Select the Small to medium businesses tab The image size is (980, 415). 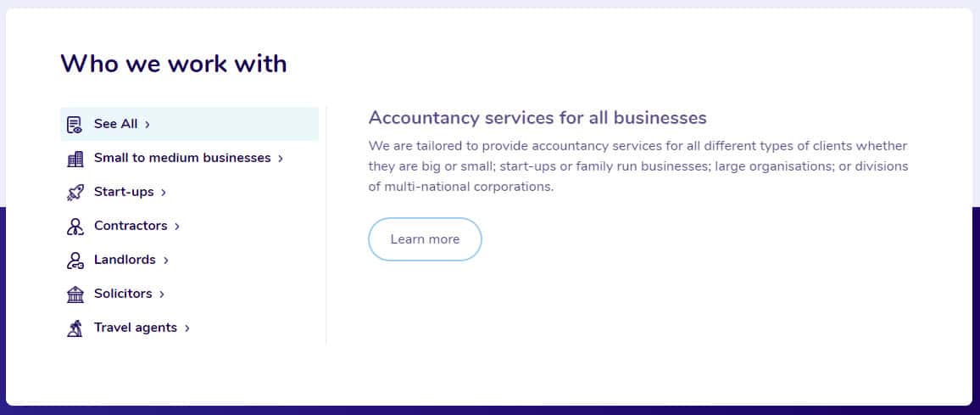click(x=189, y=158)
